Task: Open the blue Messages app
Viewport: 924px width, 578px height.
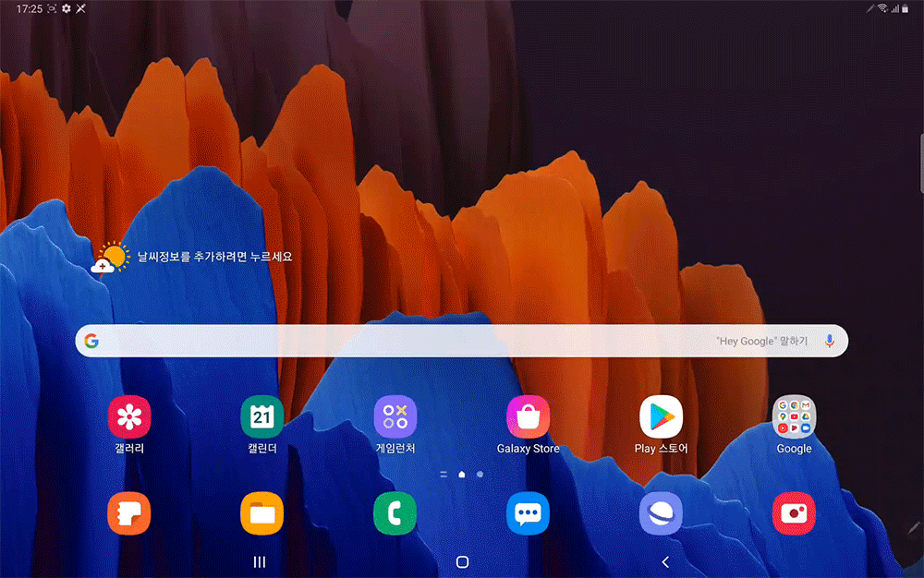Action: pos(529,513)
